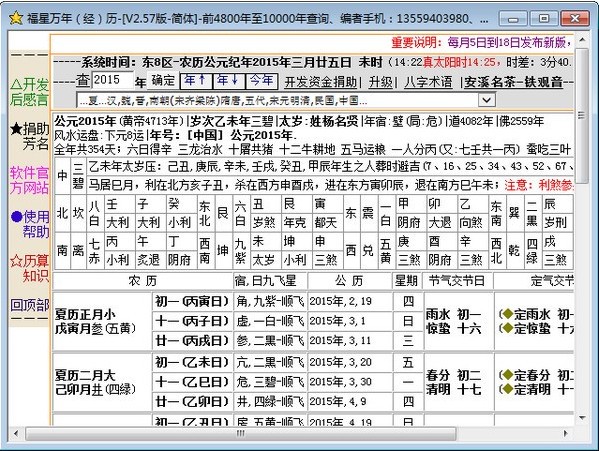The image size is (599, 451).
Task: Click 岁刑 cell under 辰
Action: click(558, 222)
